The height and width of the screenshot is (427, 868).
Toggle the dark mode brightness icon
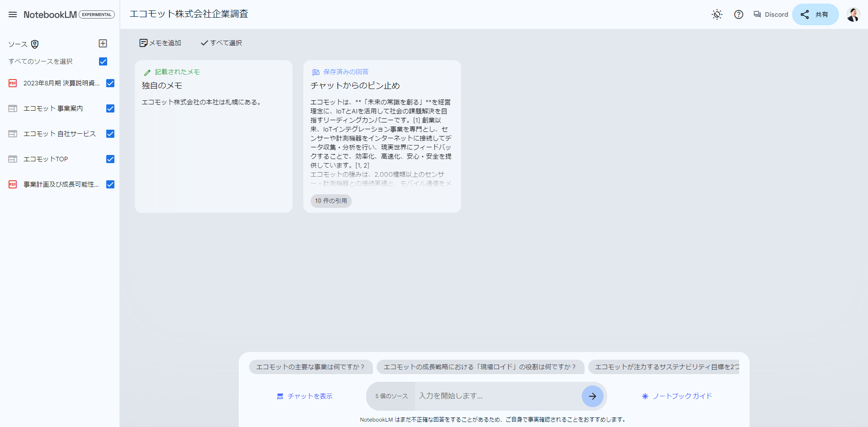tap(717, 14)
